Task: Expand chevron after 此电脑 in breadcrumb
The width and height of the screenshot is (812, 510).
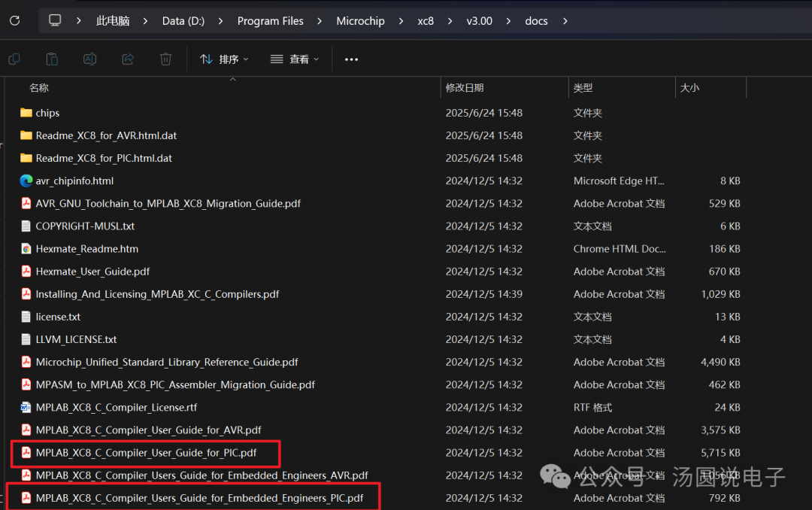Action: pyautogui.click(x=146, y=21)
